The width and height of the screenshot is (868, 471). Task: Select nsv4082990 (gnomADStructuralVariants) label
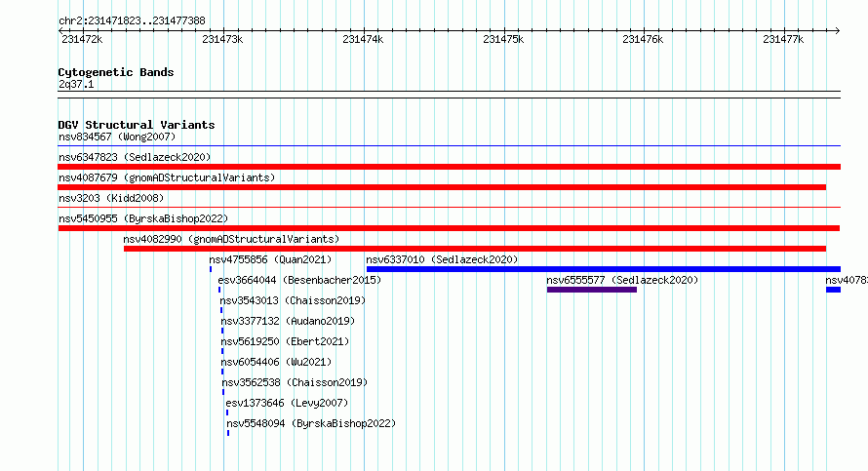tap(231, 239)
